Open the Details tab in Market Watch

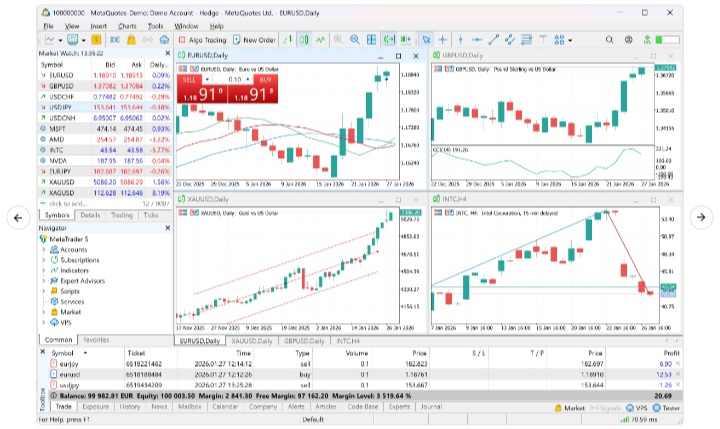click(x=90, y=215)
